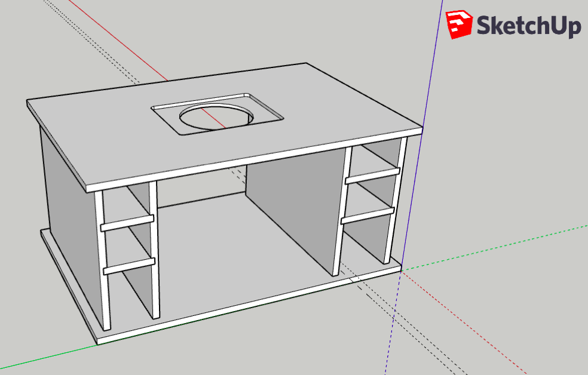Select the lower shelf rail on left side
The height and width of the screenshot is (375, 588).
tap(128, 266)
